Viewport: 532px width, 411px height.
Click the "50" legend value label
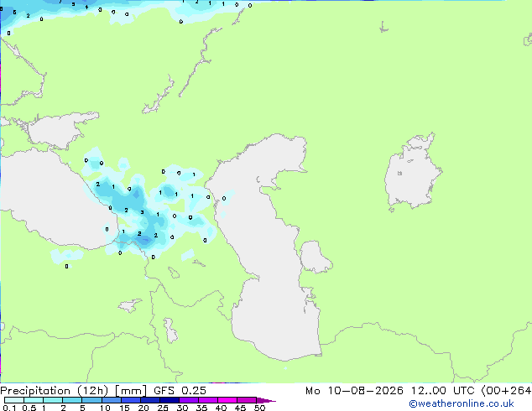pyautogui.click(x=260, y=408)
